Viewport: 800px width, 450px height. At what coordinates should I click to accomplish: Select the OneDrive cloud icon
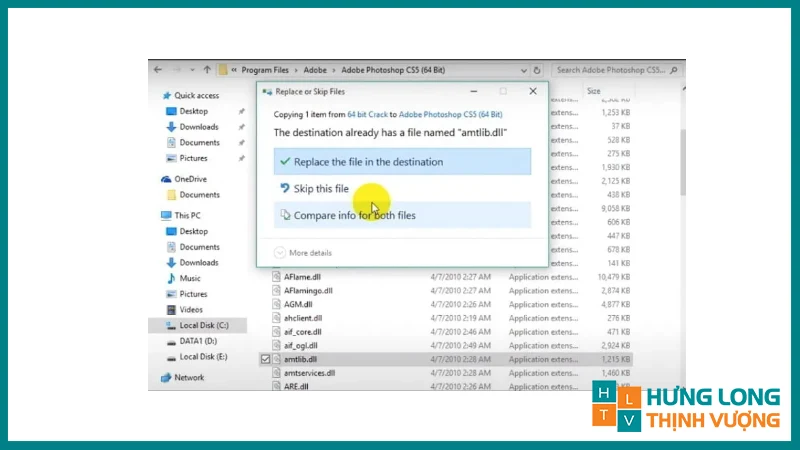[166, 179]
